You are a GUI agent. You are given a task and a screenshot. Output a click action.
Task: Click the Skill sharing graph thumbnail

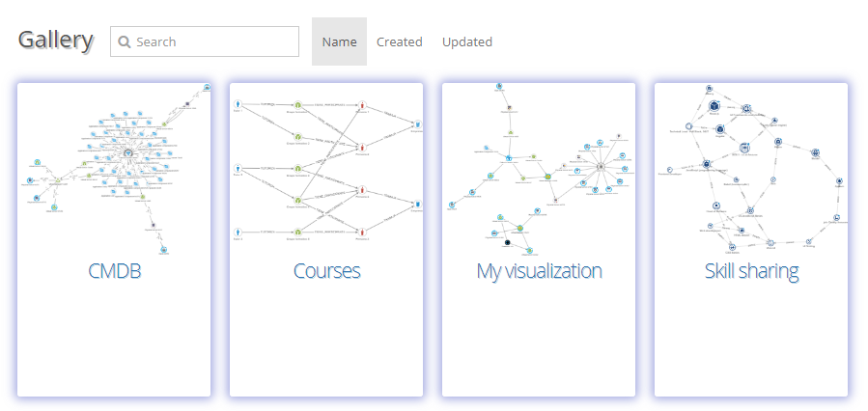[751, 169]
